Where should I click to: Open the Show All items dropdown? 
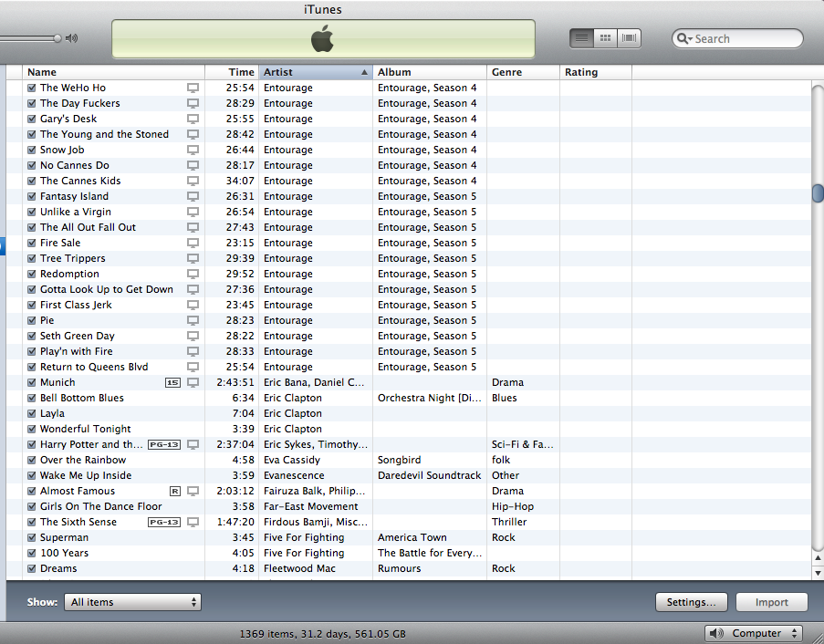[x=132, y=602]
